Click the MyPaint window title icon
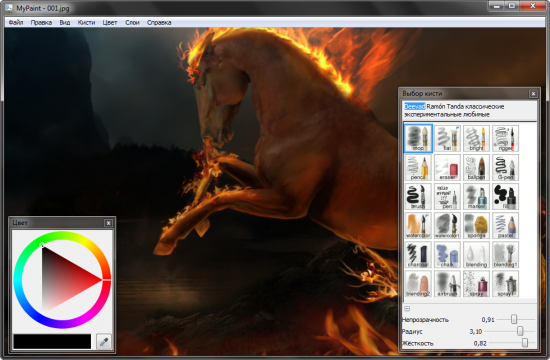This screenshot has width=550, height=360. click(9, 7)
